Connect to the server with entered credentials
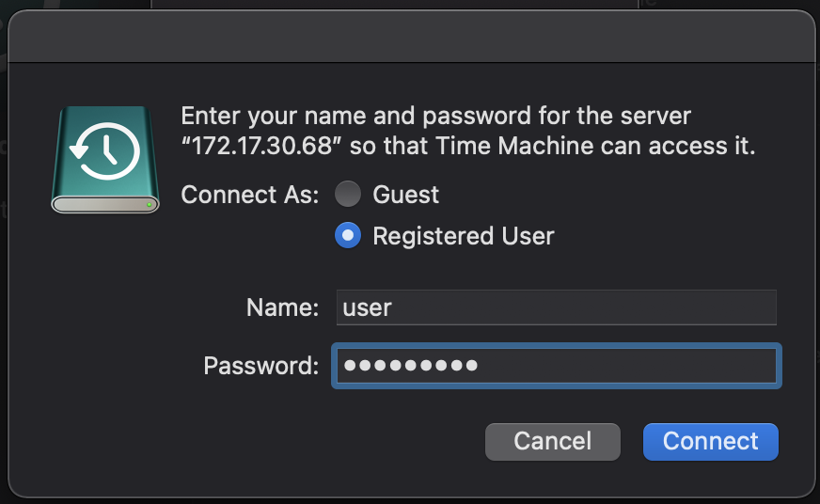Screen dimensions: 820x504 tap(711, 442)
